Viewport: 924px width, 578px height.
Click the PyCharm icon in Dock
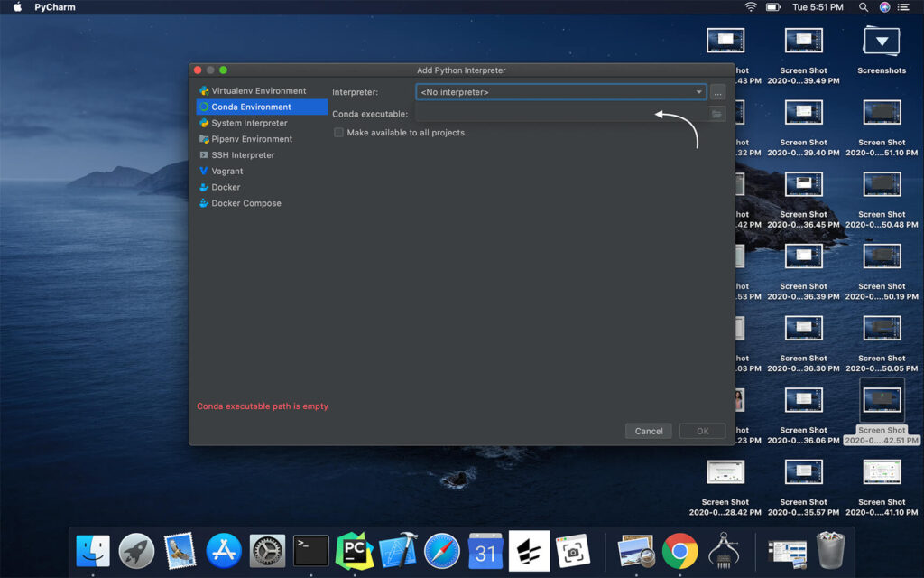pyautogui.click(x=354, y=552)
